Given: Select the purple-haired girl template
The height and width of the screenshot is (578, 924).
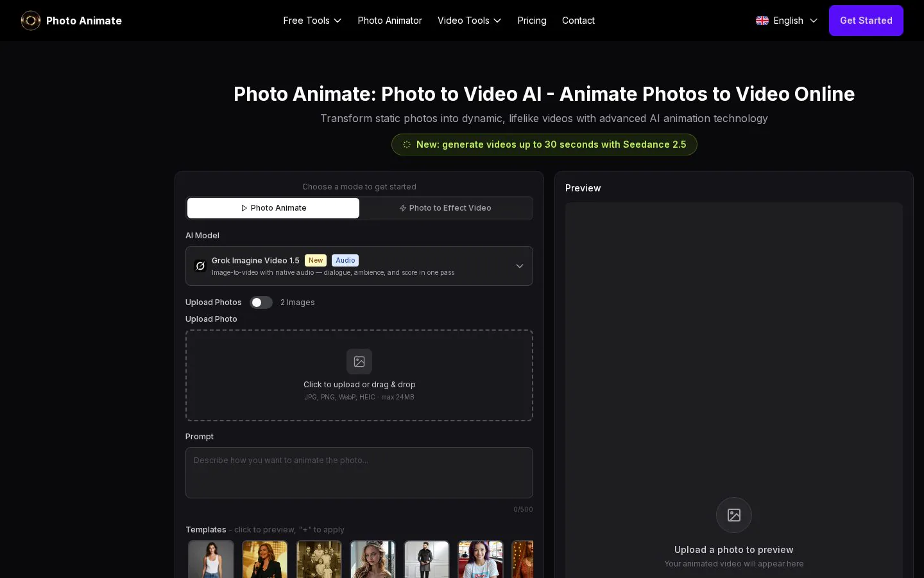Looking at the screenshot, I should (x=481, y=559).
